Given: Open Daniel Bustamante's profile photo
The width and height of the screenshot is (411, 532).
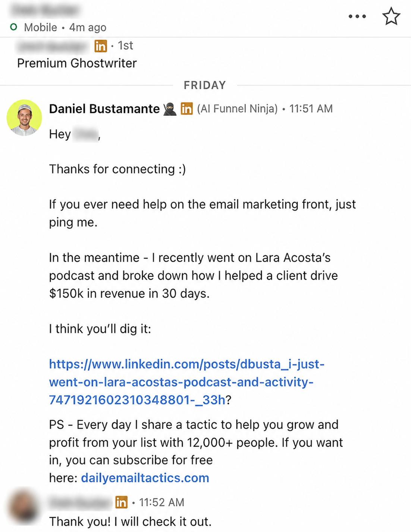Looking at the screenshot, I should point(24,117).
